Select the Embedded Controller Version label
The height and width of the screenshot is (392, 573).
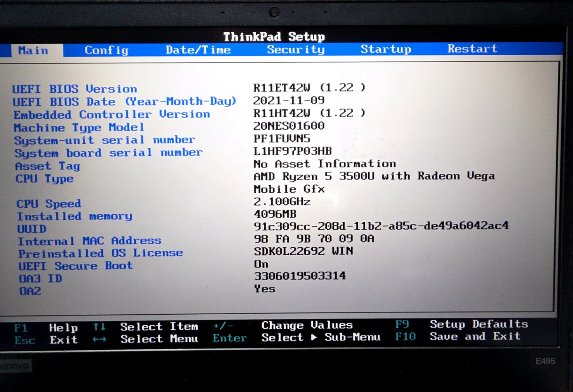[x=112, y=114]
